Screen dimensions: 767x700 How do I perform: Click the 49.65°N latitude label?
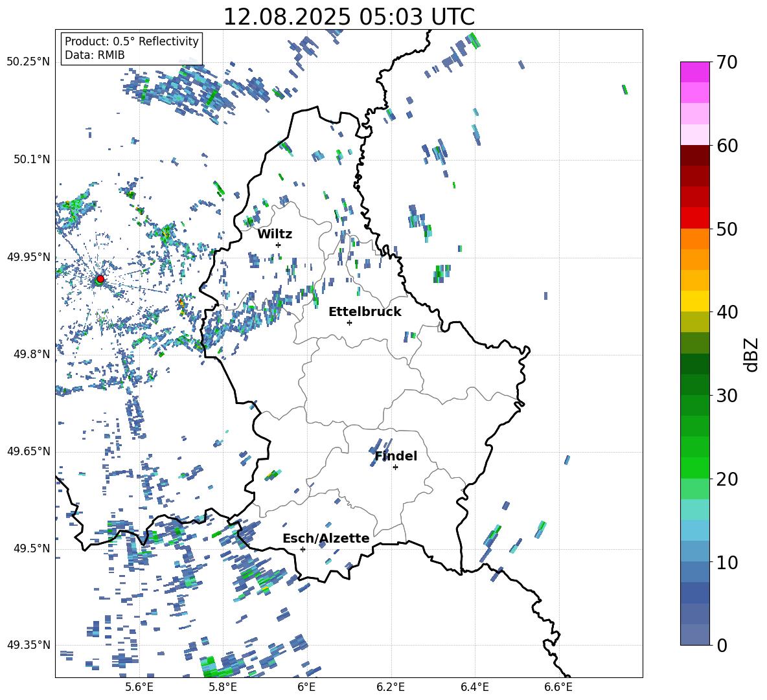point(29,451)
